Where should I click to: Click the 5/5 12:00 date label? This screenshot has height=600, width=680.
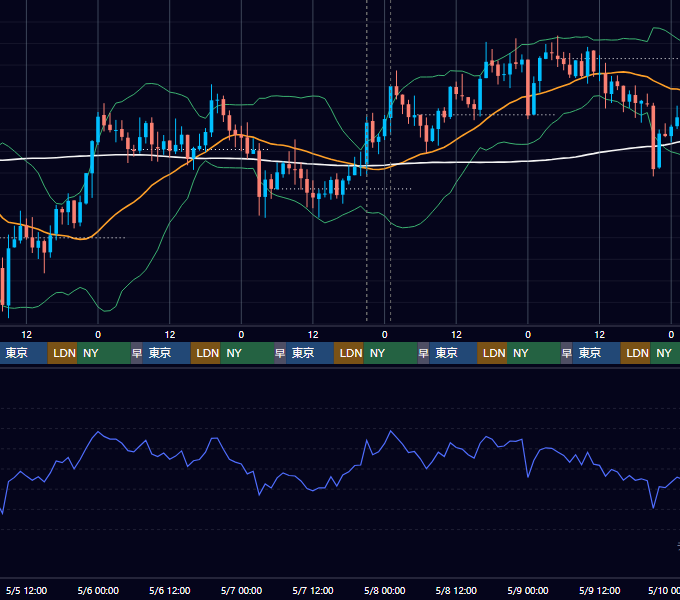pyautogui.click(x=26, y=590)
